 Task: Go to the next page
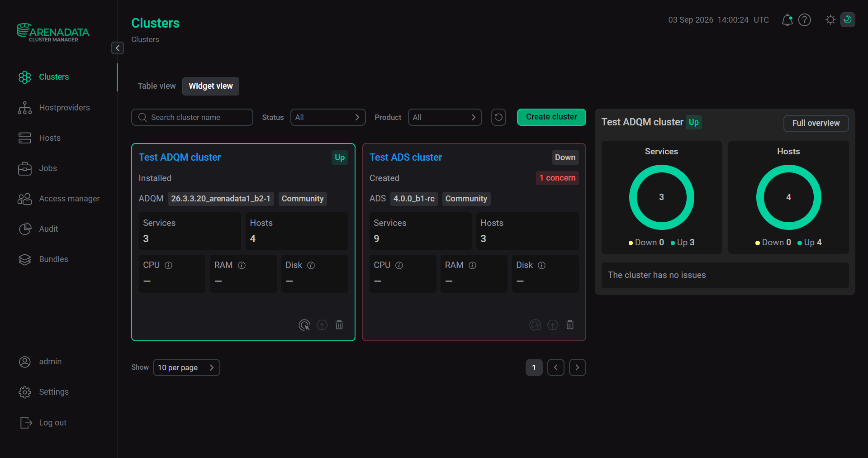tap(578, 367)
